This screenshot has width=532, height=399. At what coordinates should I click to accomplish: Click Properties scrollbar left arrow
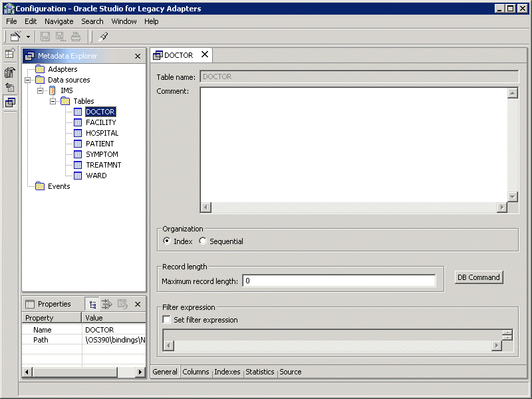tap(27, 372)
